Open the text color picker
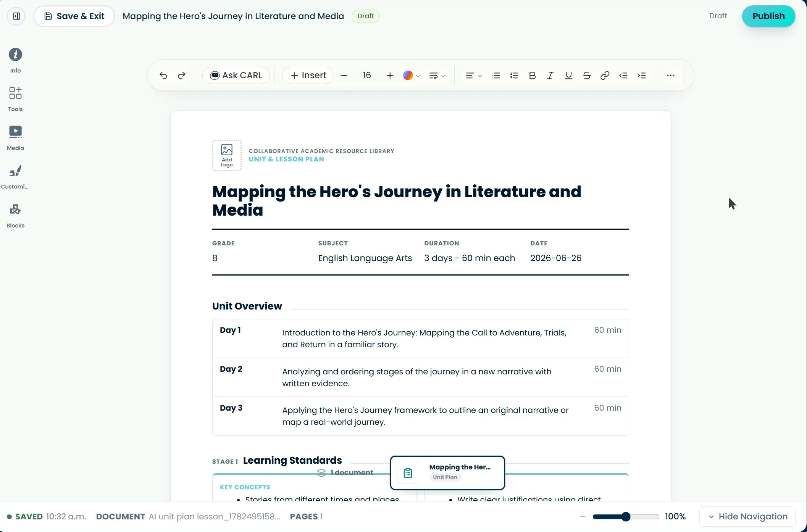This screenshot has width=807, height=532. (412, 76)
